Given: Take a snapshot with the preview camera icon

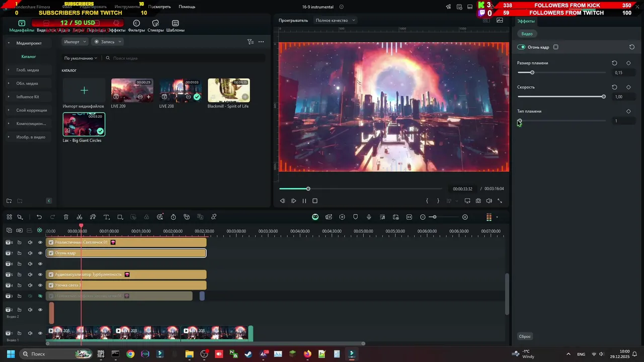Looking at the screenshot, I should click(x=478, y=201).
